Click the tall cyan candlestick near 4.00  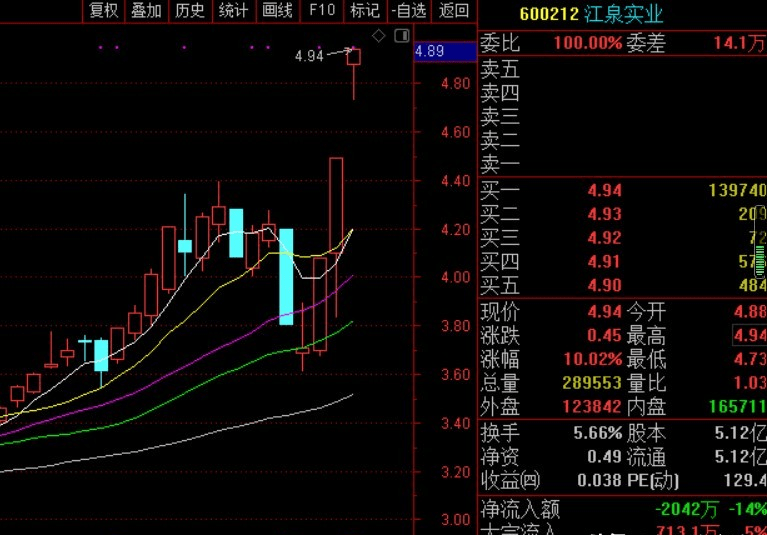[x=286, y=276]
